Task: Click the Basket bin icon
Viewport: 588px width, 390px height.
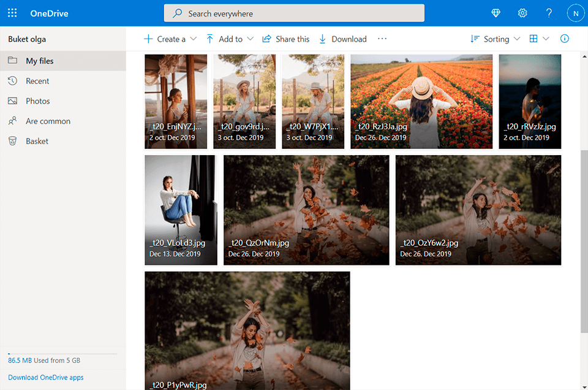Action: click(12, 141)
